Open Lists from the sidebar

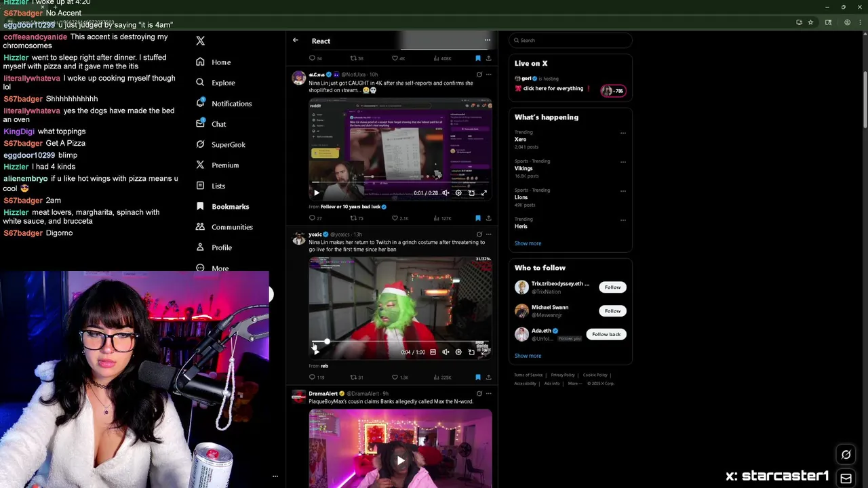[x=210, y=186]
